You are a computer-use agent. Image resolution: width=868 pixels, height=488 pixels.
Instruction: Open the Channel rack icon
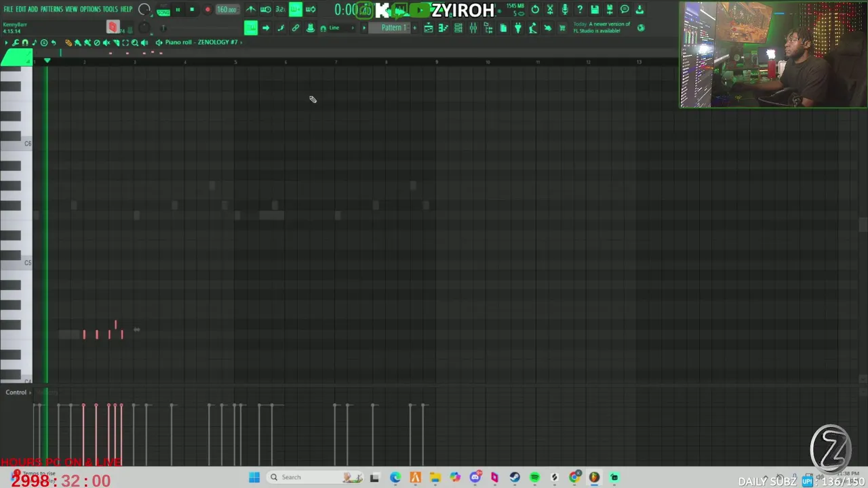pyautogui.click(x=458, y=28)
